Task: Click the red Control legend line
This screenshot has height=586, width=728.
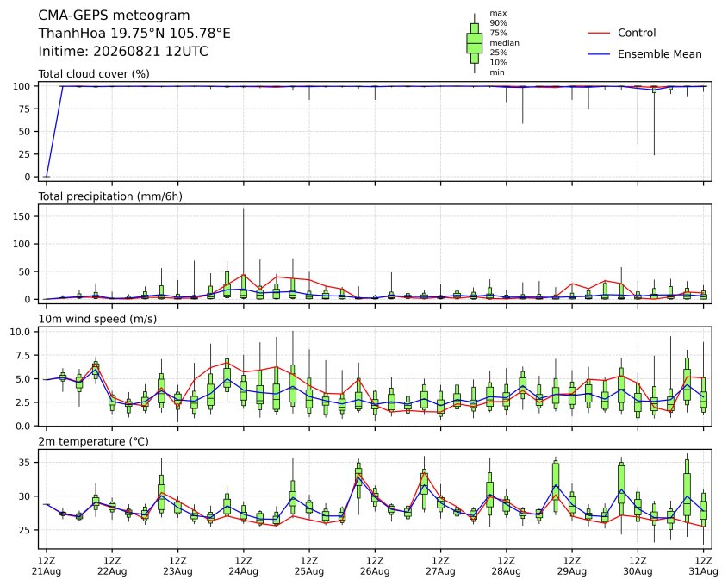Action: point(599,33)
